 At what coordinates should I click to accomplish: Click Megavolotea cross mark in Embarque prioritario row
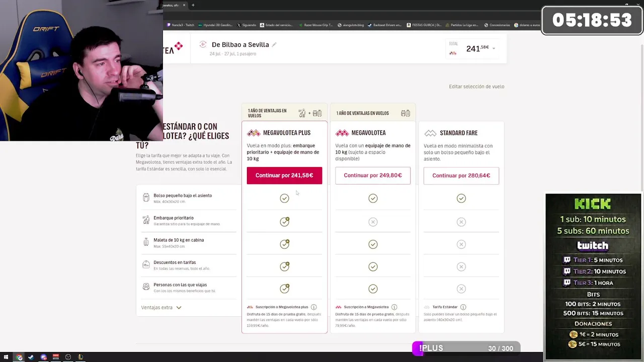pyautogui.click(x=373, y=222)
